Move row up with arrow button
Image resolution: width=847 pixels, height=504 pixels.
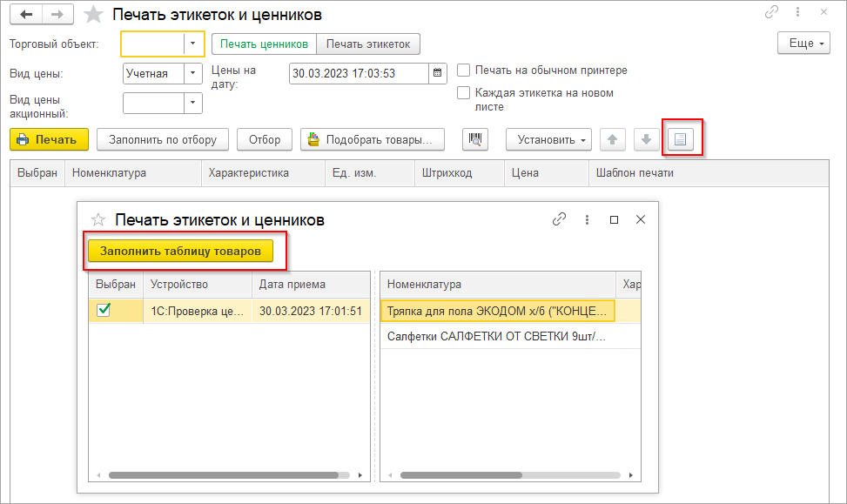coord(612,139)
